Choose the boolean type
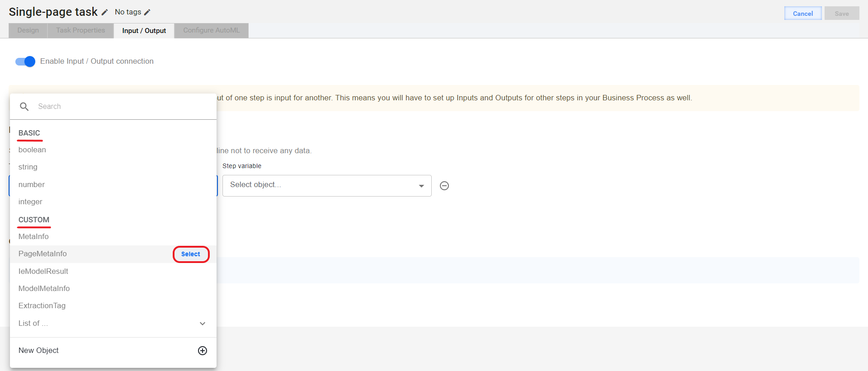This screenshot has width=868, height=371. click(113, 150)
